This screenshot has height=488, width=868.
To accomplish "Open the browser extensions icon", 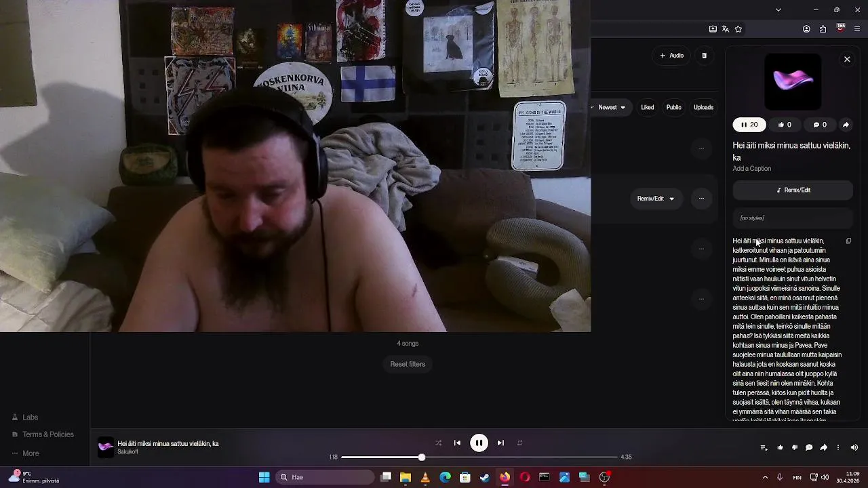I will click(823, 29).
